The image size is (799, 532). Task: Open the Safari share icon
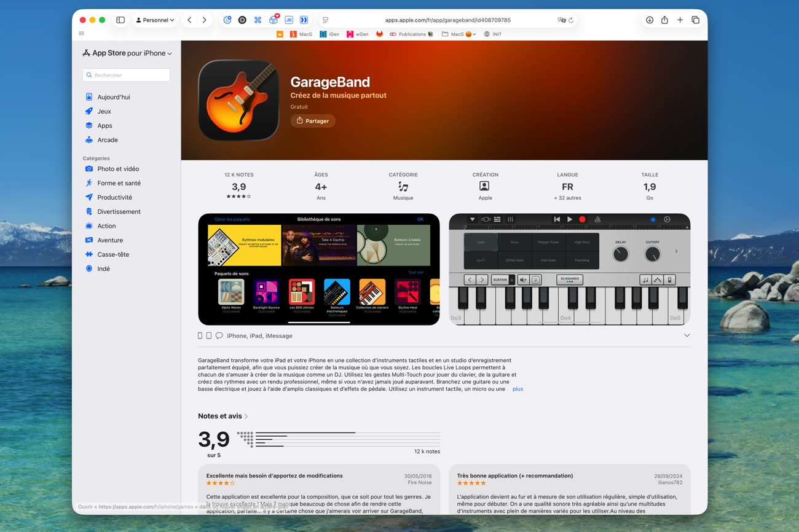(x=664, y=20)
